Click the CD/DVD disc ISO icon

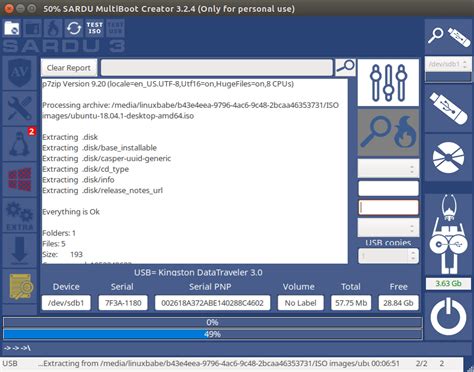click(449, 158)
